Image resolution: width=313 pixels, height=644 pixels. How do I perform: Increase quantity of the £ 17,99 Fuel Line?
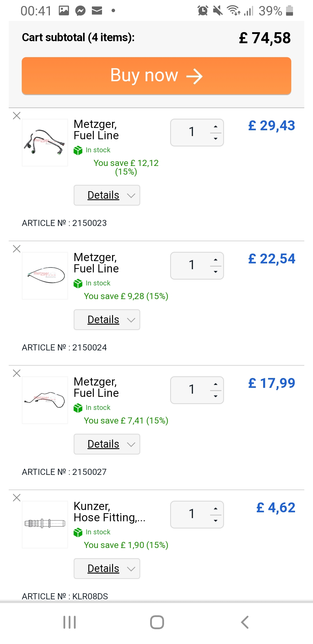[215, 384]
